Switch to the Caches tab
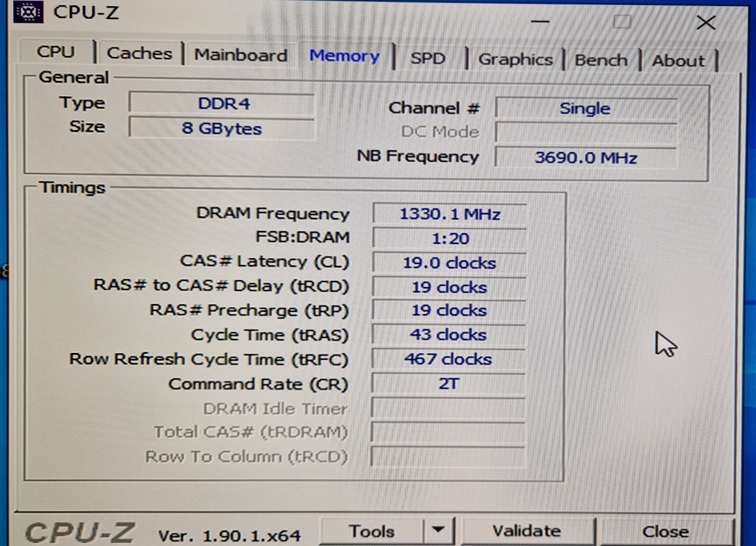Image resolution: width=756 pixels, height=546 pixels. point(139,53)
